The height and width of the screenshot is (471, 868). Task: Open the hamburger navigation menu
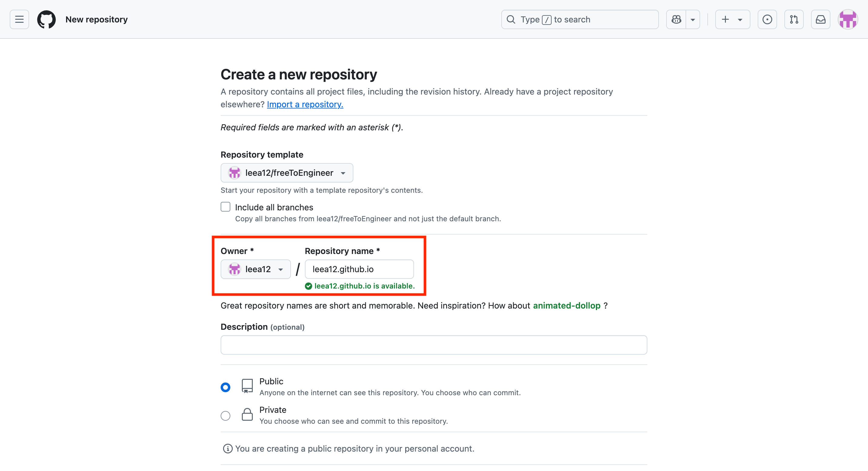coord(19,19)
